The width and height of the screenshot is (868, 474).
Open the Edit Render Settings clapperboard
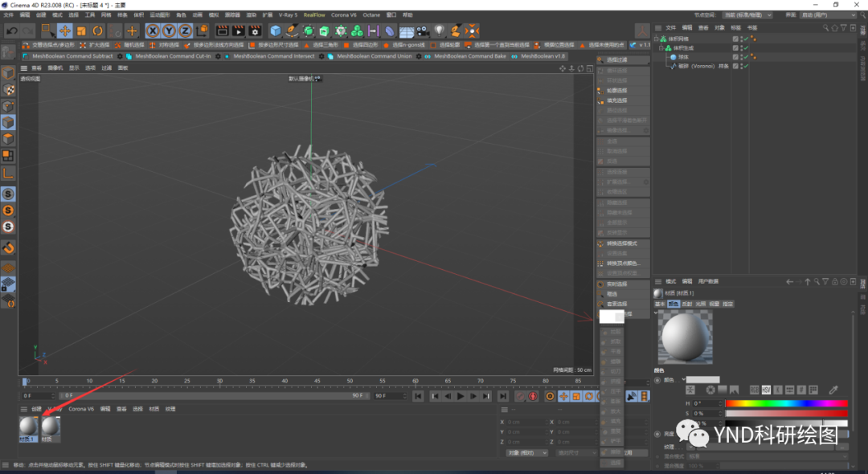point(256,31)
